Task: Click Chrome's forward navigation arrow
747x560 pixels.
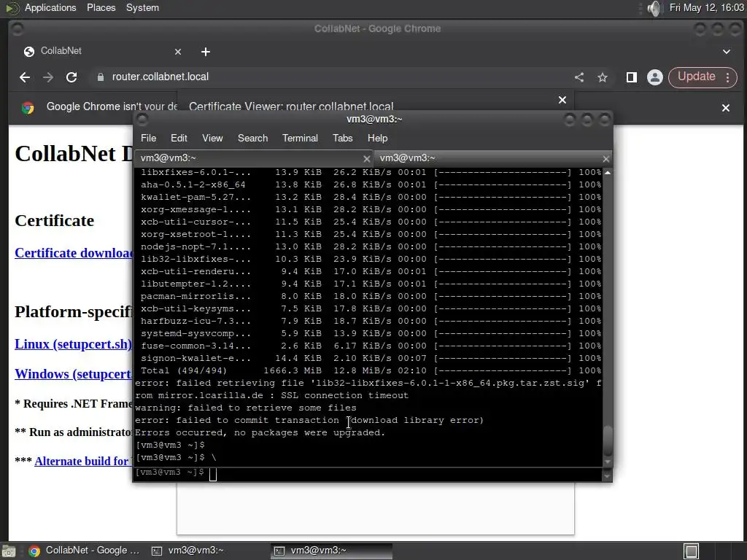Action: 48,77
